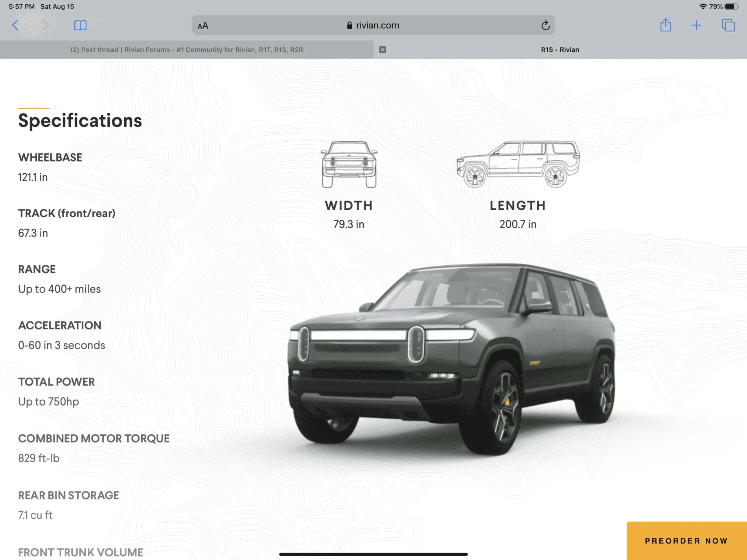Viewport: 747px width, 560px height.
Task: Tap the Wi-Fi status icon
Action: pos(703,6)
